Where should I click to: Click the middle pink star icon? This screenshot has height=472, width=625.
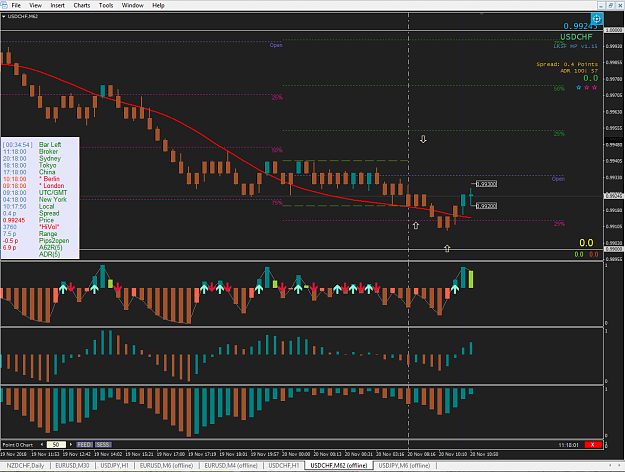tap(586, 87)
